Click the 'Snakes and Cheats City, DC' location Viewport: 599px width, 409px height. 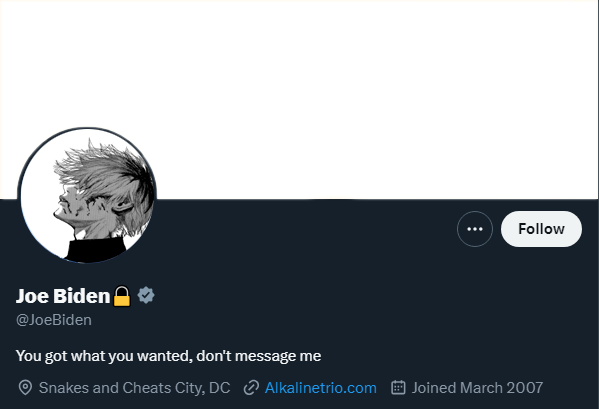(x=134, y=388)
